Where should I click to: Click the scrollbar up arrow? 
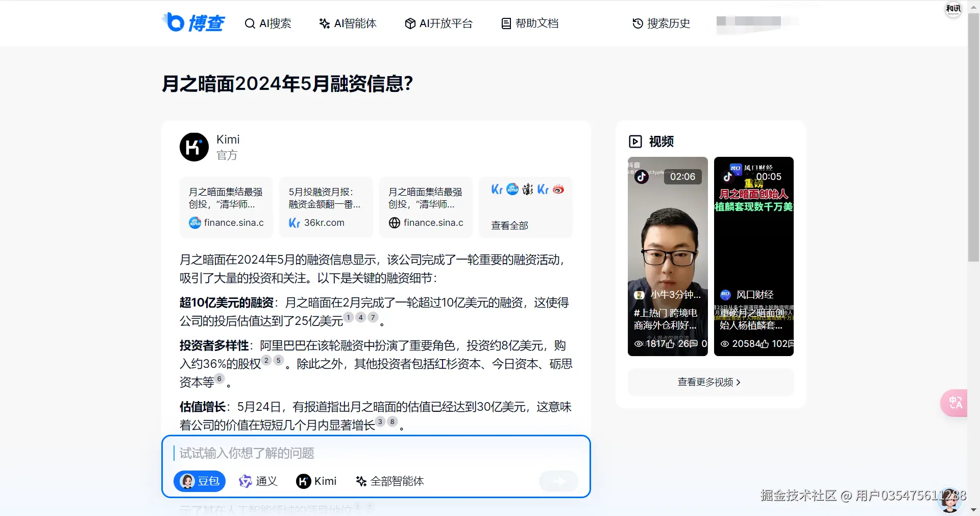pos(973,6)
